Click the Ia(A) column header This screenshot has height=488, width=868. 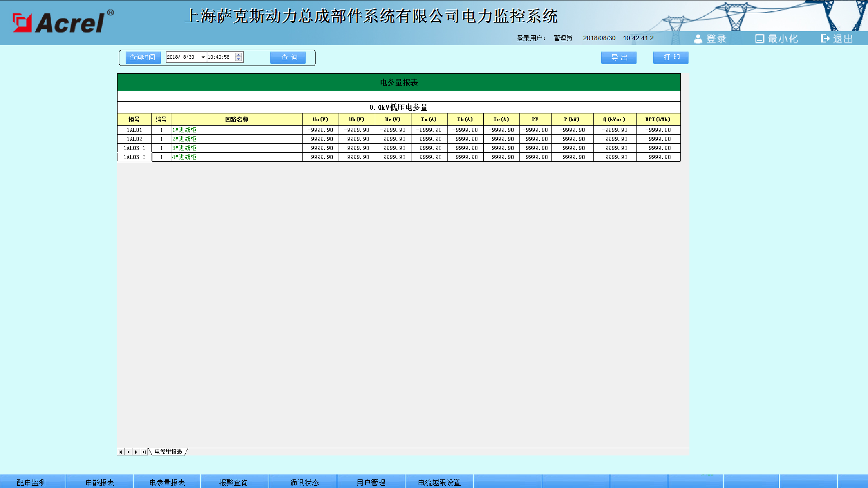[429, 119]
